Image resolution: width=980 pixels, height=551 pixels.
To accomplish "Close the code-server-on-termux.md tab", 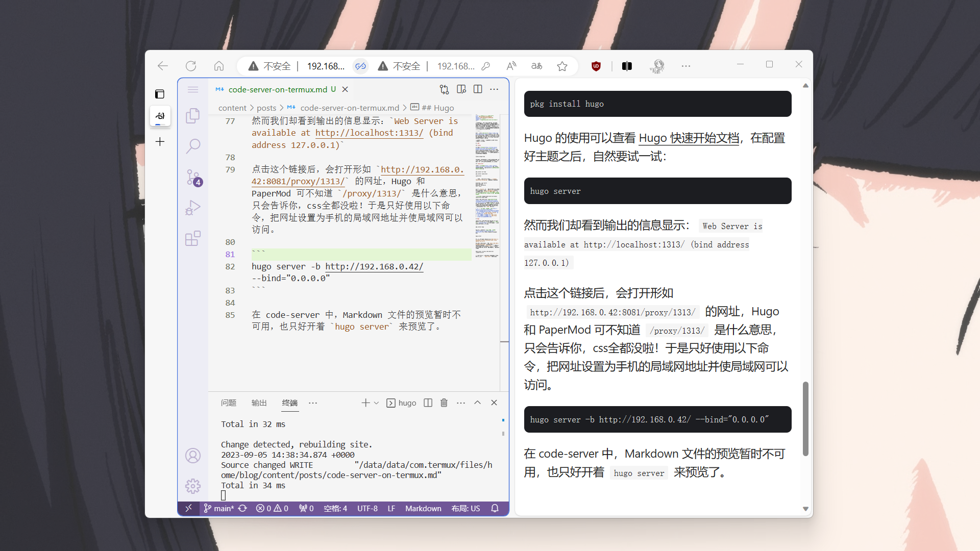I will pos(345,89).
